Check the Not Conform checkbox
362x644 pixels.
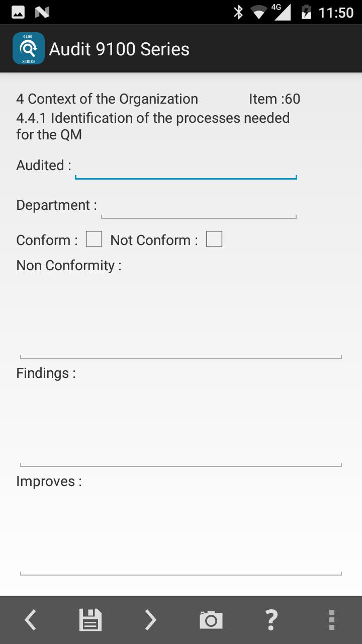coord(214,239)
